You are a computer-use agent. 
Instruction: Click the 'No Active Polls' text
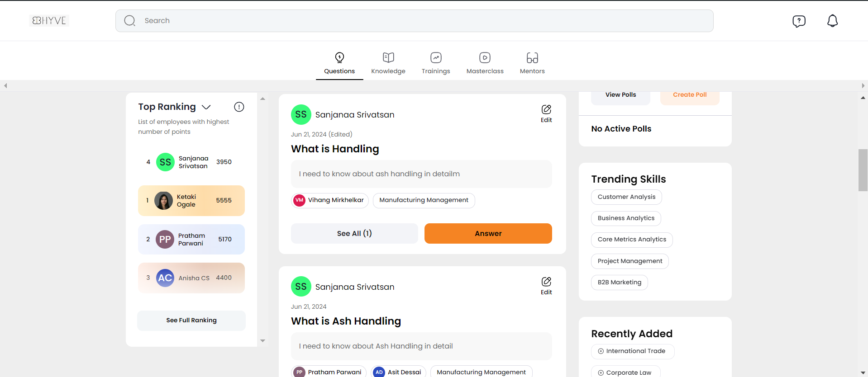[621, 129]
